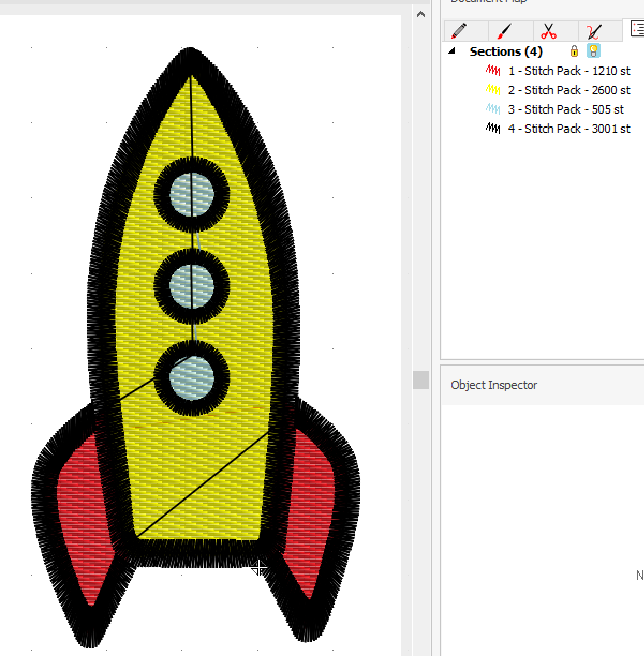Image resolution: width=644 pixels, height=656 pixels.
Task: Select the Sections (4) header
Action: [506, 51]
